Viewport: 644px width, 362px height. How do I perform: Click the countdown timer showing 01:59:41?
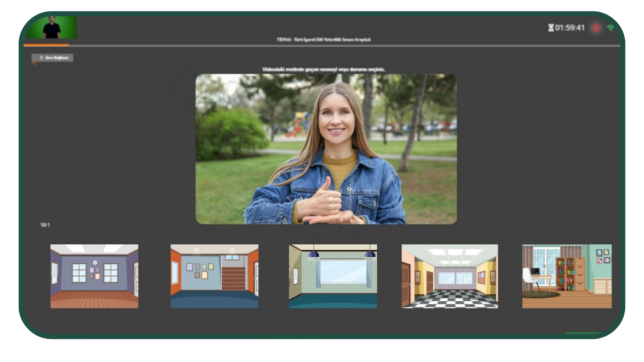pyautogui.click(x=570, y=28)
